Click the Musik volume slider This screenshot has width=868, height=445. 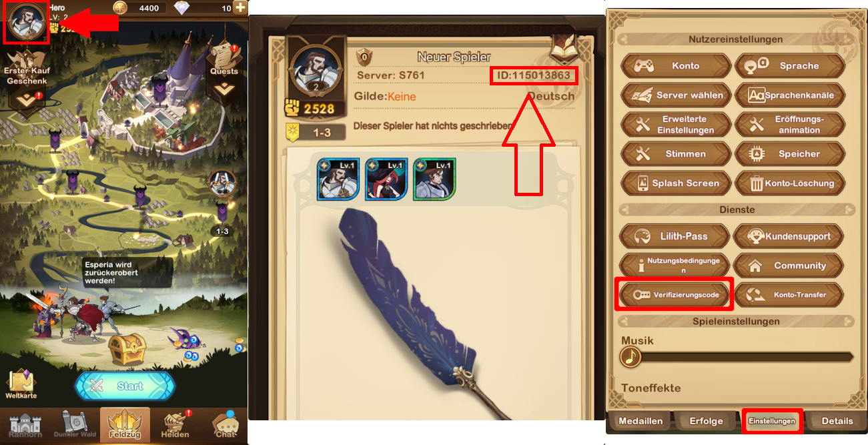click(737, 358)
